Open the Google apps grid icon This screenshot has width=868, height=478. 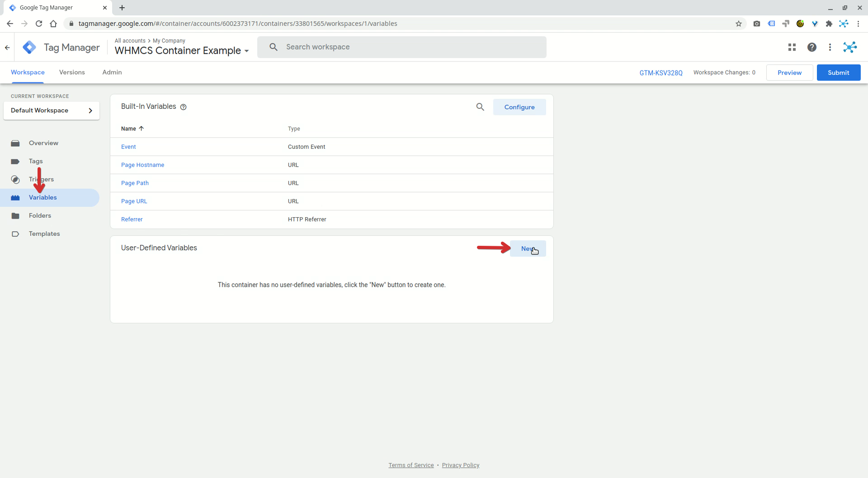[792, 47]
